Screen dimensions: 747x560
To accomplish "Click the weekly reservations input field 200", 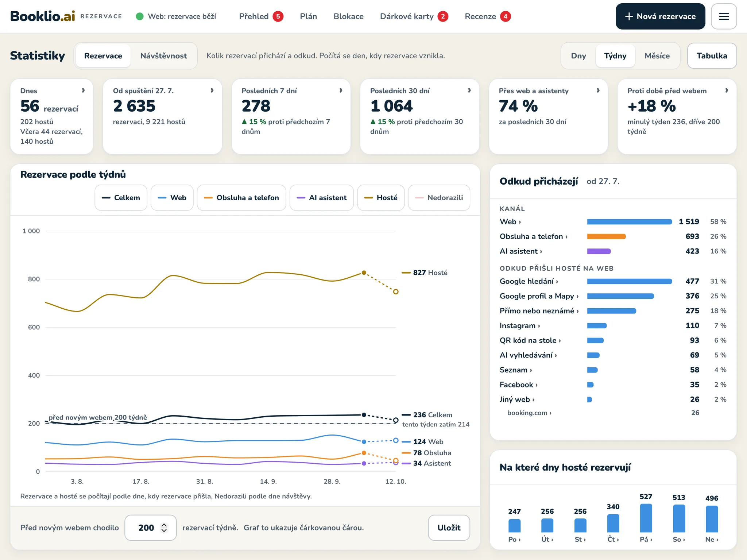I will click(150, 528).
